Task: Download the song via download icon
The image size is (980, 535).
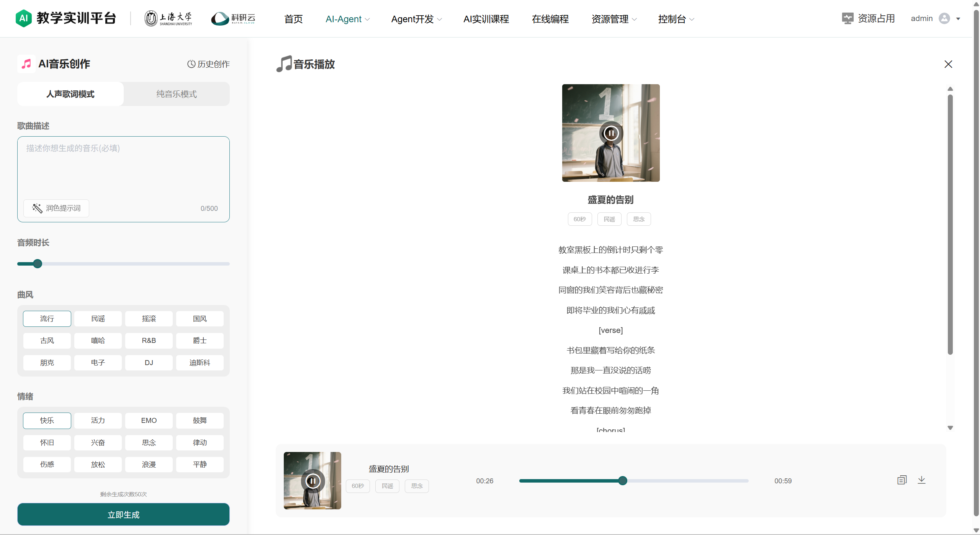Action: pos(921,480)
